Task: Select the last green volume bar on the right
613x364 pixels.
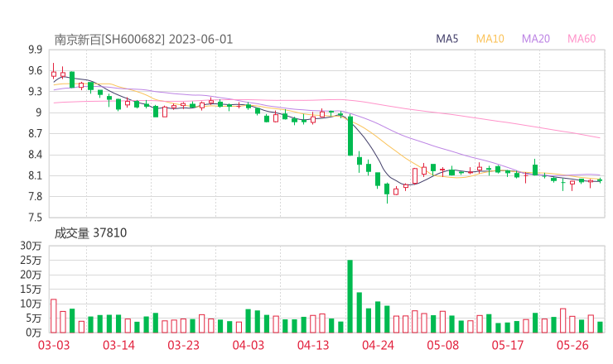Action: 600,328
